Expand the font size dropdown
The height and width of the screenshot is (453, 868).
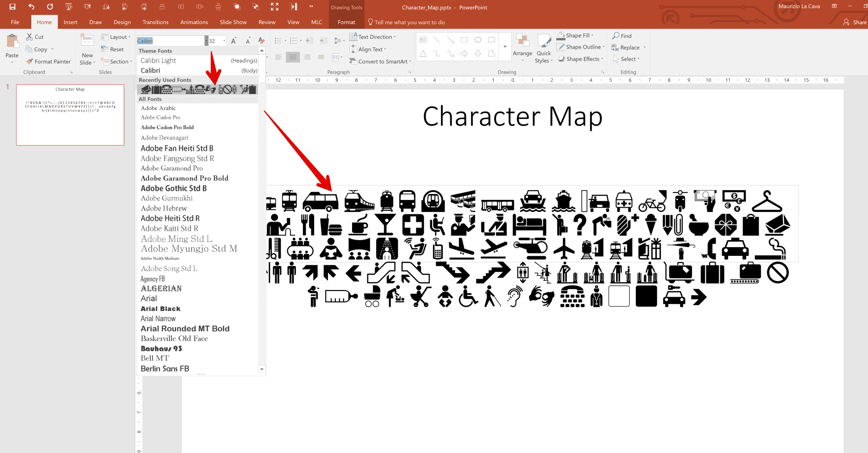(x=223, y=40)
